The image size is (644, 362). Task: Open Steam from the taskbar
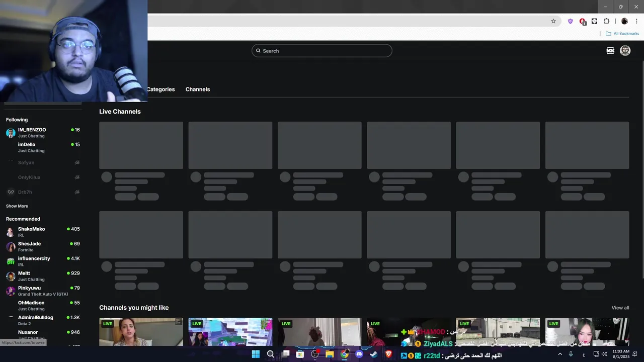[x=373, y=354]
